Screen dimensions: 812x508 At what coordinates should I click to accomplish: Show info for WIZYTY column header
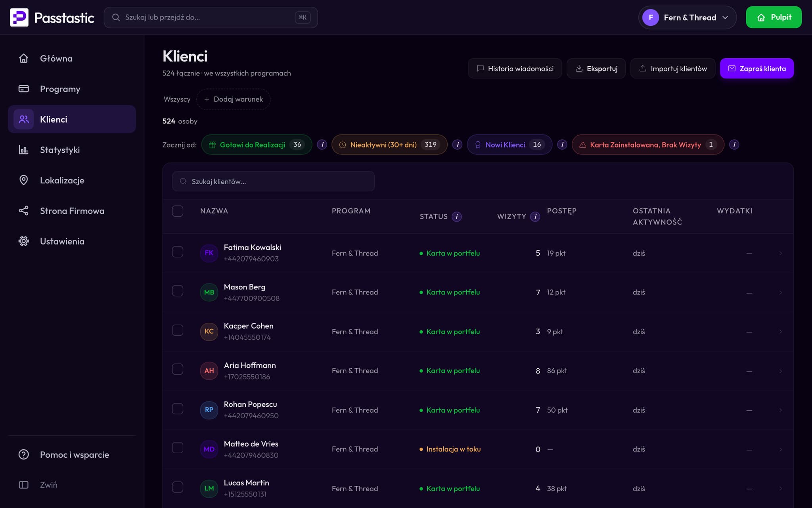535,217
